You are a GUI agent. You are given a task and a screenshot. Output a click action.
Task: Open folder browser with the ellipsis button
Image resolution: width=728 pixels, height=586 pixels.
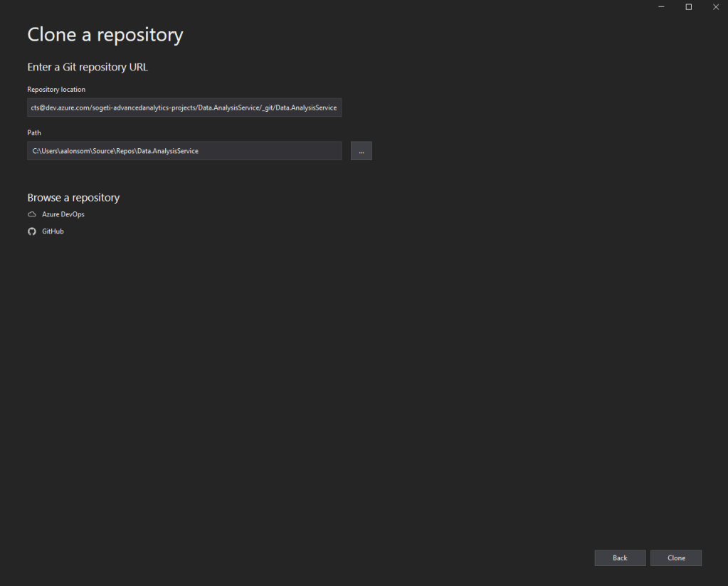point(361,151)
